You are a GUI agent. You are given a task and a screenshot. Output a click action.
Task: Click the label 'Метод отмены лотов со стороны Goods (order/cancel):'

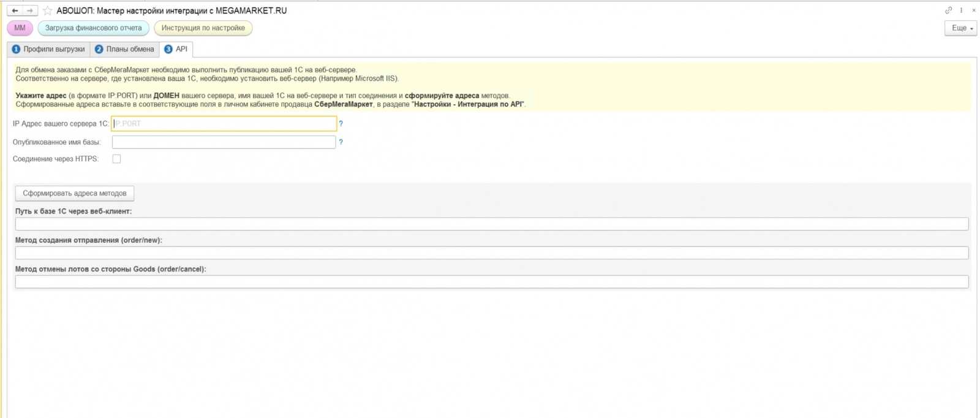[111, 269]
